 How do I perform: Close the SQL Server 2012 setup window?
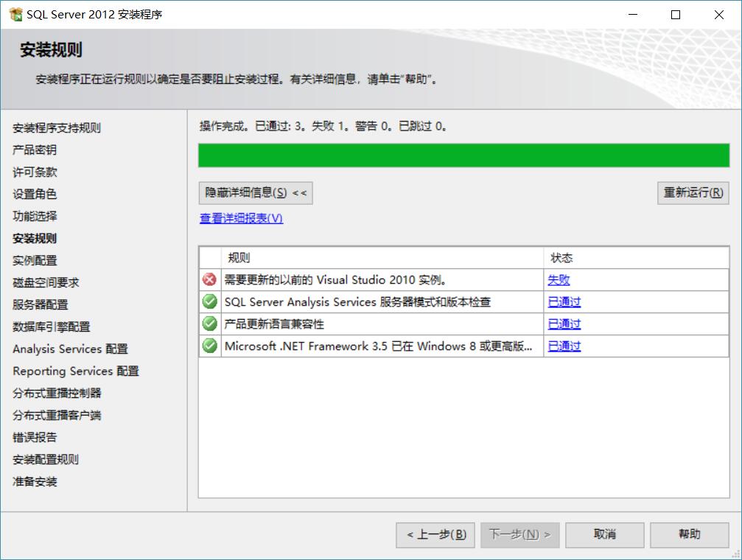click(719, 15)
